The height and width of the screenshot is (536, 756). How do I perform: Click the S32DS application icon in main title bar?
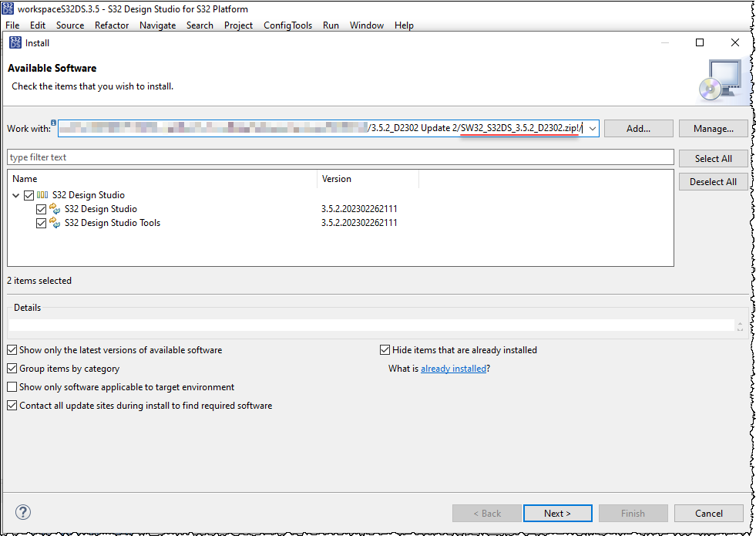[x=8, y=8]
